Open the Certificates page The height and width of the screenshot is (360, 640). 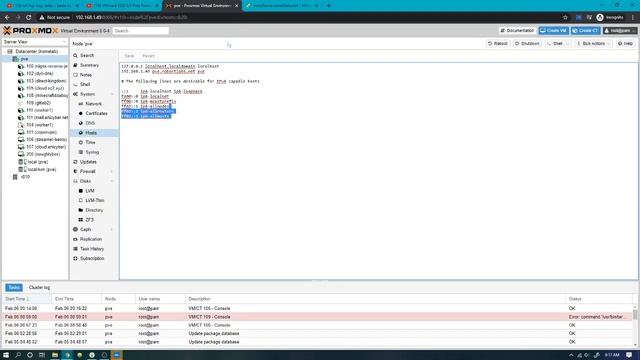[96, 113]
